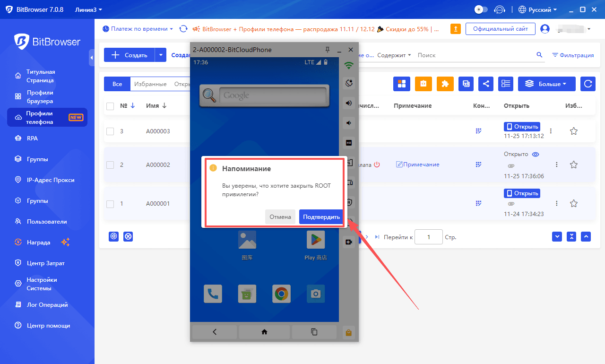Tap the phone dialer app icon
605x364 pixels.
(x=213, y=294)
